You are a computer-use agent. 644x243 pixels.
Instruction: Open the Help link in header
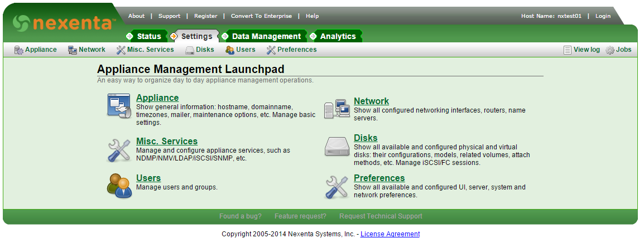pyautogui.click(x=313, y=16)
